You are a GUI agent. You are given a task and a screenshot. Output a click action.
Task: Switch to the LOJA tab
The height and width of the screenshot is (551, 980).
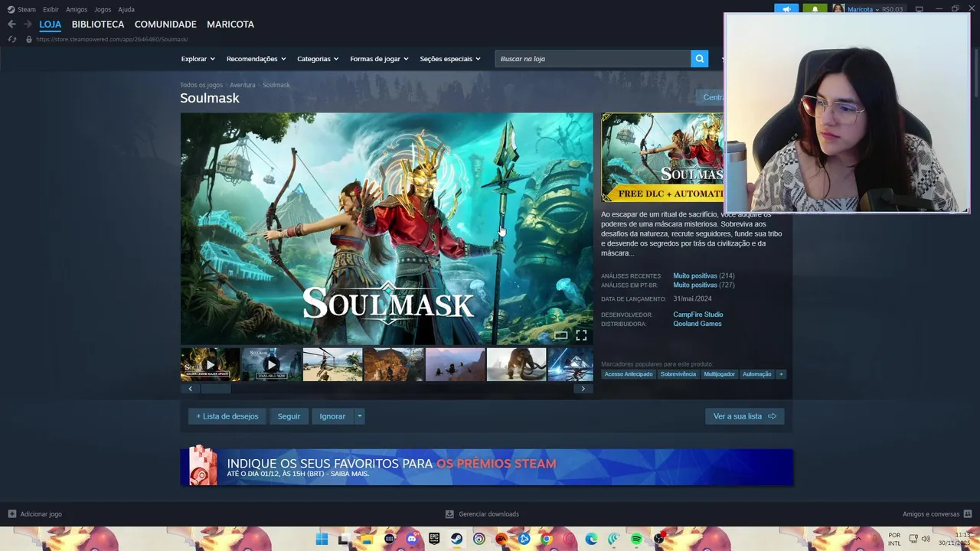(51, 24)
